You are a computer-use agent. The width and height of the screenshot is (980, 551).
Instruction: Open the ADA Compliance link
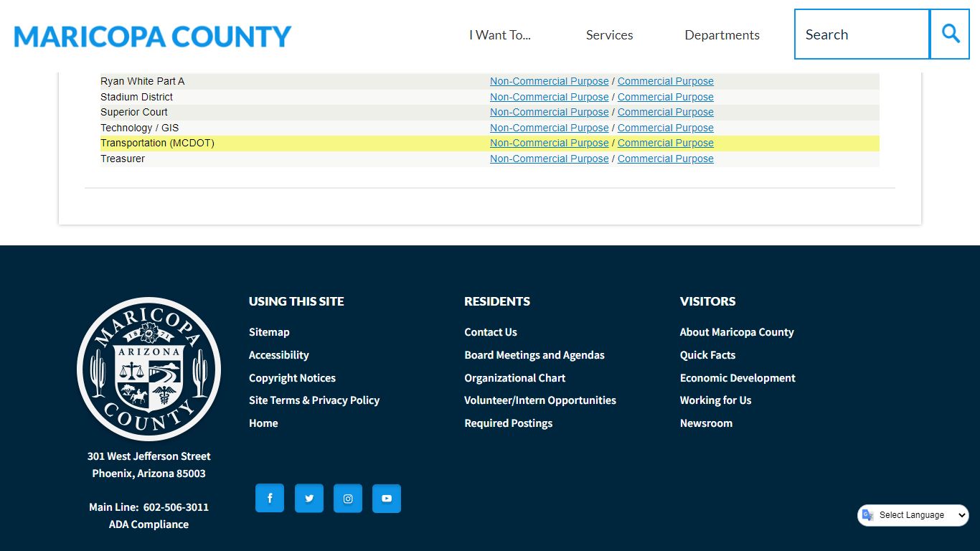click(x=149, y=524)
